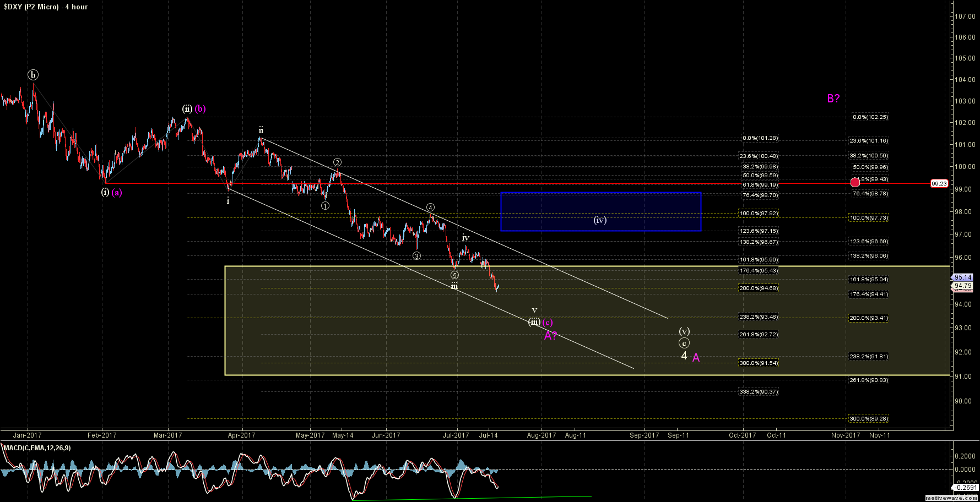Click the 50.0%(99.59) Fibonacci level
The width and height of the screenshot is (980, 502).
[760, 176]
